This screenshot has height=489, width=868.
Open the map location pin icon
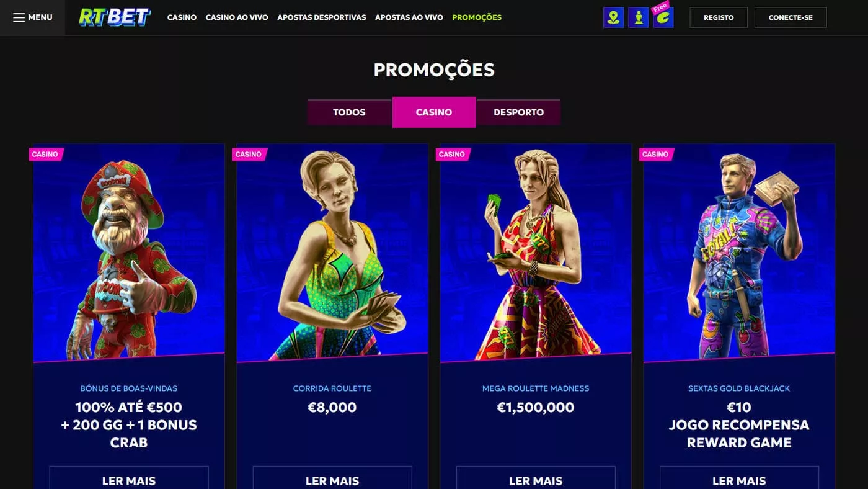click(613, 17)
